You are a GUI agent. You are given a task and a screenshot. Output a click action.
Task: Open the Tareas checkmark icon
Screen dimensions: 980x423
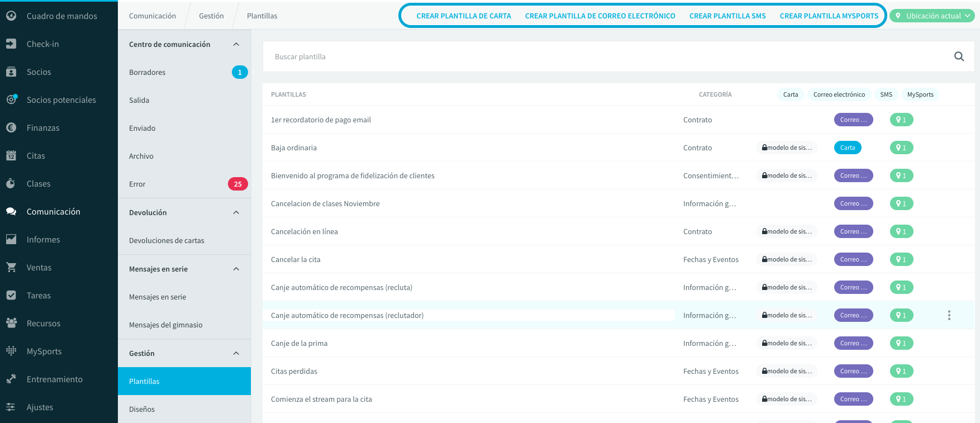[x=11, y=296]
